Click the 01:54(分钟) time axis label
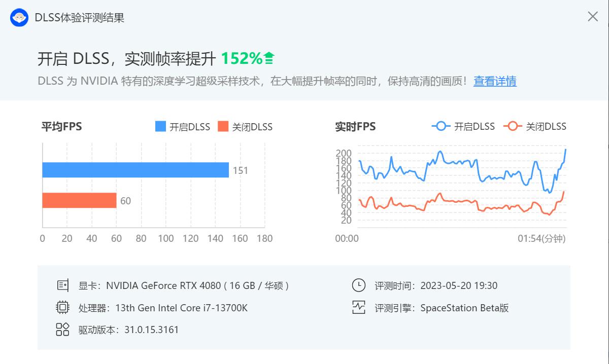The height and width of the screenshot is (364, 609). click(x=544, y=238)
